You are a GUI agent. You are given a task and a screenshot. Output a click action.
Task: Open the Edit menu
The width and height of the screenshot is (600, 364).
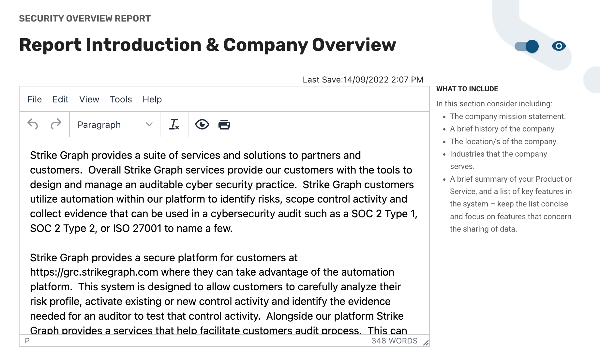point(60,99)
